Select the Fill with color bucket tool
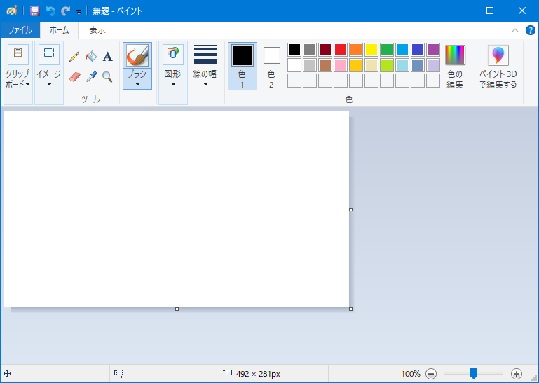The height and width of the screenshot is (383, 539). 91,56
